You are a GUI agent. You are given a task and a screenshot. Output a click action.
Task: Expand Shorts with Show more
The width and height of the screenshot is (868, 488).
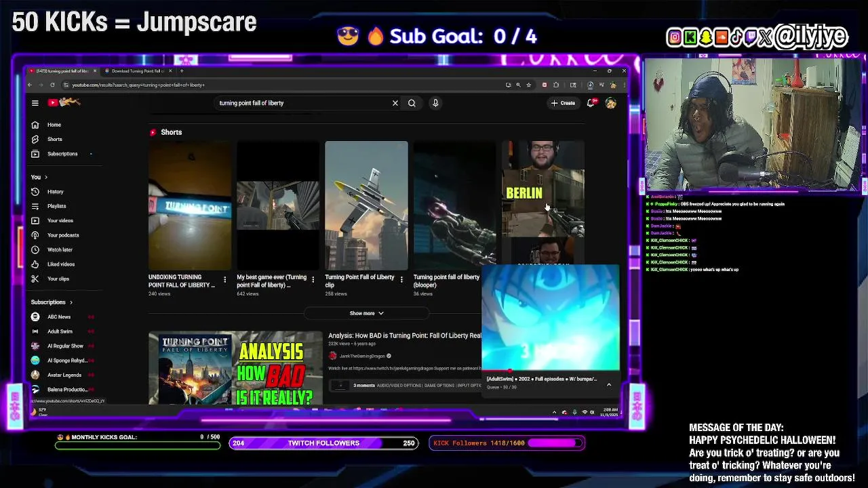[366, 313]
